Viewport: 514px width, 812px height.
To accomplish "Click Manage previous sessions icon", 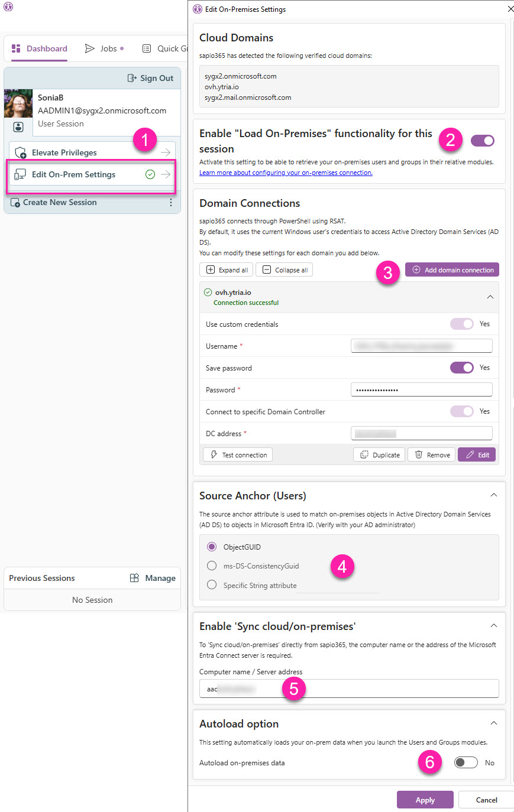I will click(x=134, y=578).
